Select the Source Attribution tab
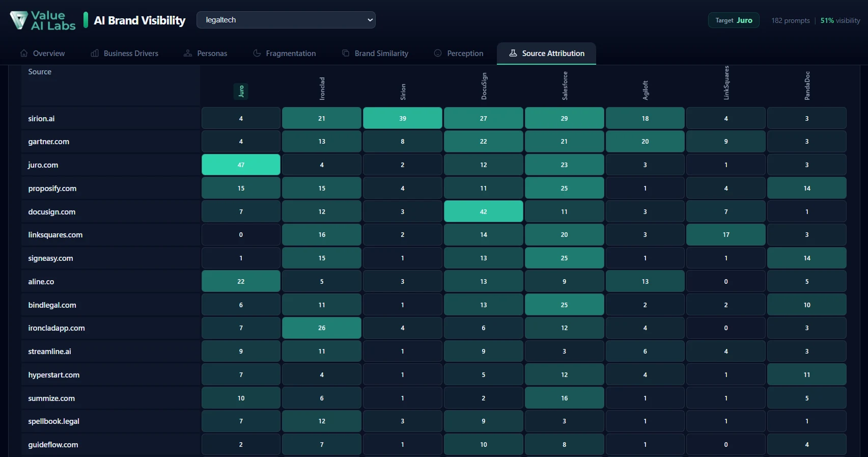 547,53
